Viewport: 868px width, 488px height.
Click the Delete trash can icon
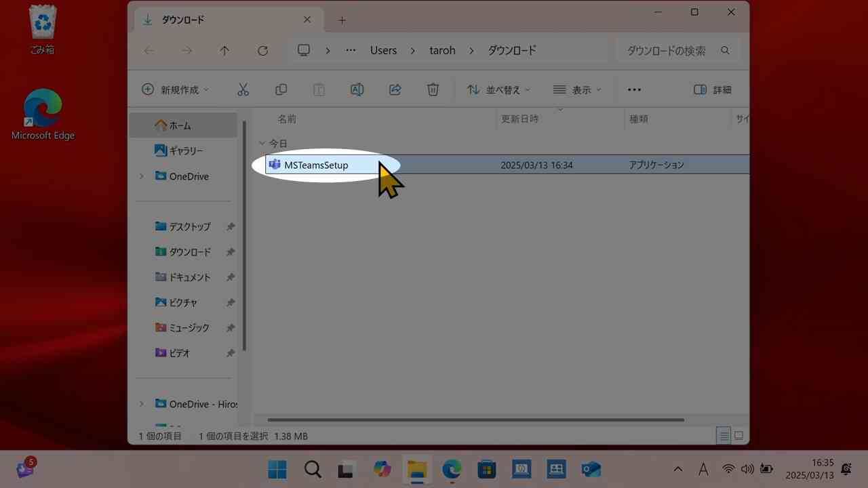(x=433, y=89)
